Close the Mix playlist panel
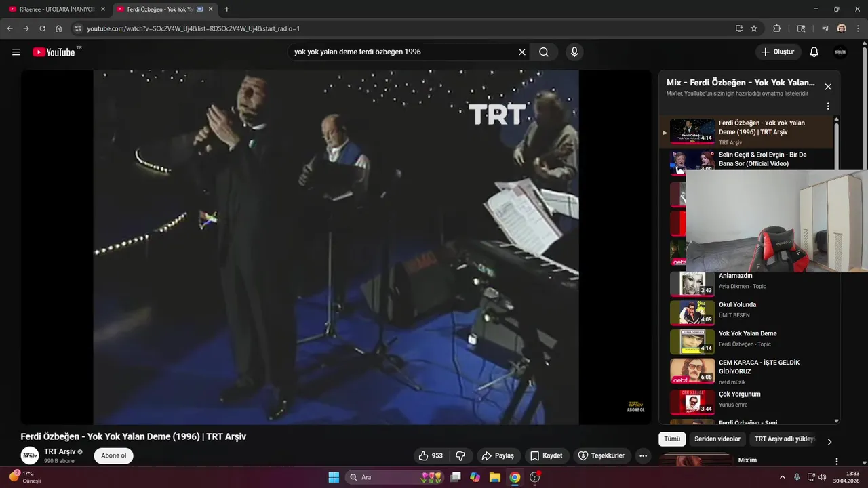The width and height of the screenshot is (868, 488). [x=828, y=87]
